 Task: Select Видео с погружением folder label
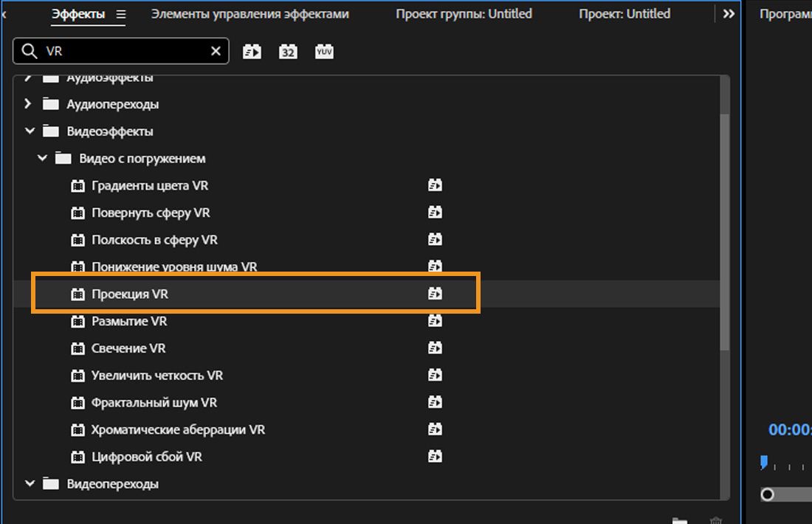coord(142,159)
